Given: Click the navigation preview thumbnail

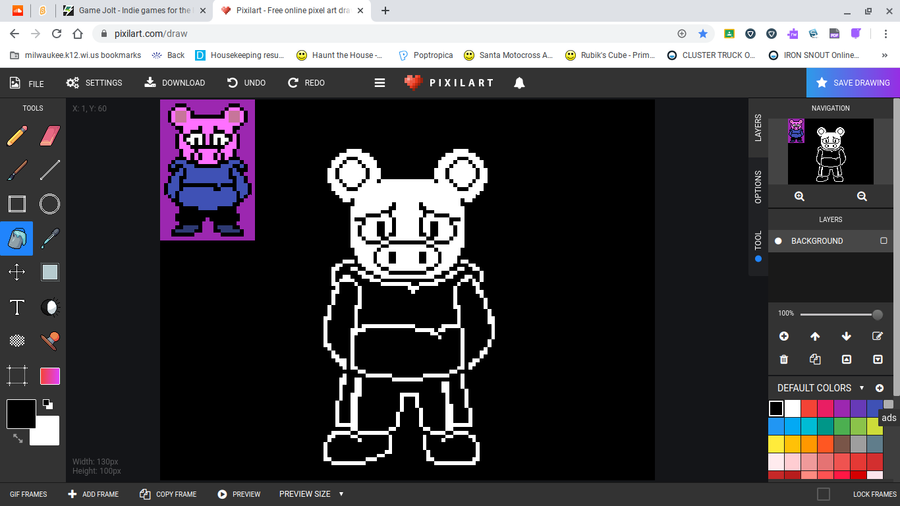Looking at the screenshot, I should (831, 151).
